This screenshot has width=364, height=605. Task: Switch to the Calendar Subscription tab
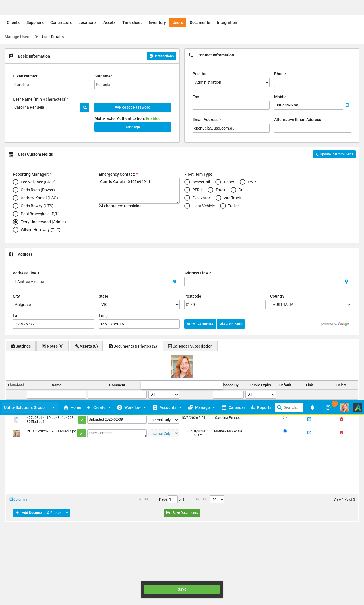pos(190,346)
